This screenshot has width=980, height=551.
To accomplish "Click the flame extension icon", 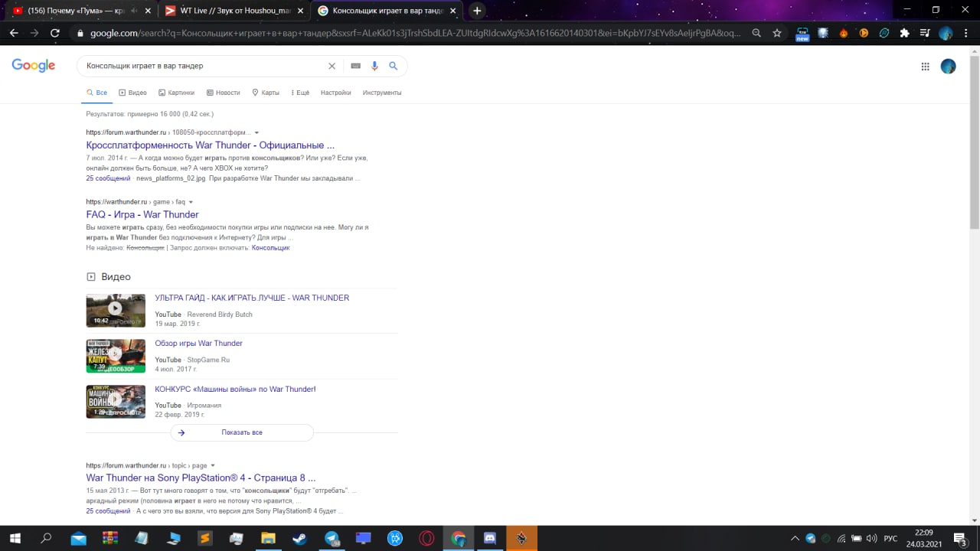I will coord(844,33).
